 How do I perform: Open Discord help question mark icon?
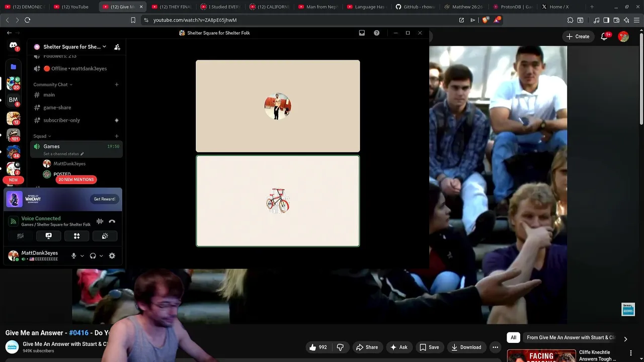pos(376,33)
